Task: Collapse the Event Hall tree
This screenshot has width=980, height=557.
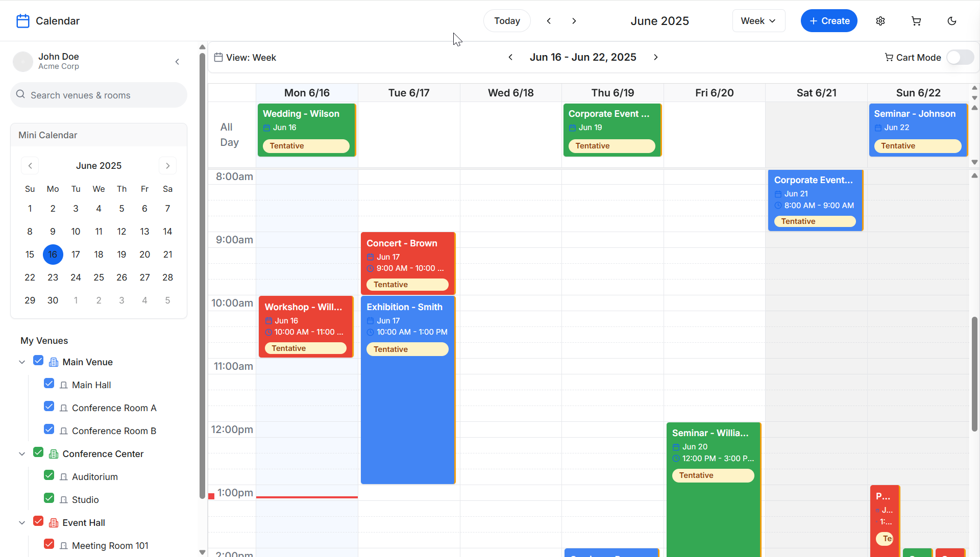Action: [22, 523]
